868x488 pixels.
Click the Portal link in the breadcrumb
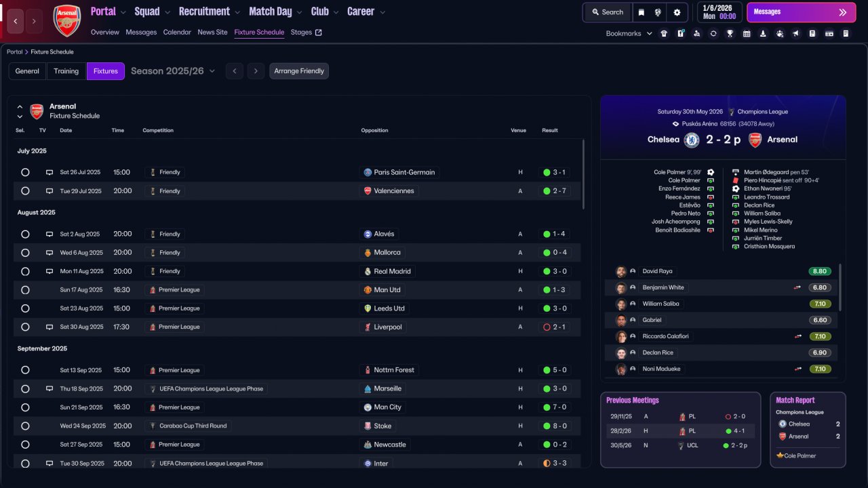(x=14, y=52)
